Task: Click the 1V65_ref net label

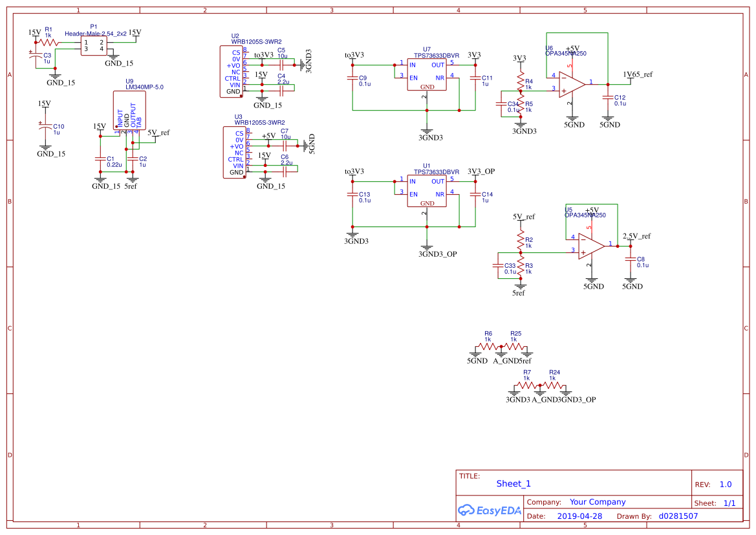Action: pyautogui.click(x=638, y=74)
